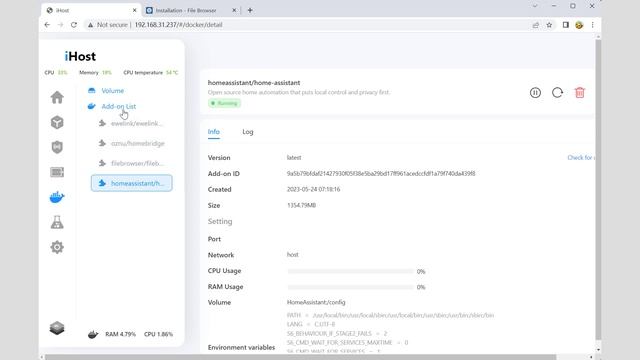
Task: Open the Add-on List menu entry
Action: click(x=118, y=107)
